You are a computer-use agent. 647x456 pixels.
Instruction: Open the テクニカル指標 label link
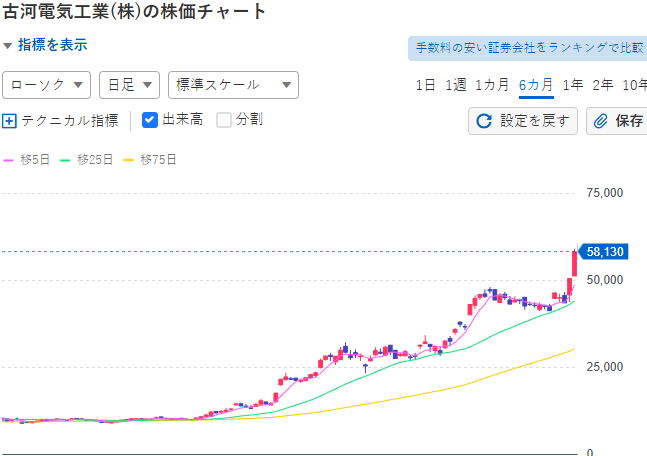pos(70,121)
